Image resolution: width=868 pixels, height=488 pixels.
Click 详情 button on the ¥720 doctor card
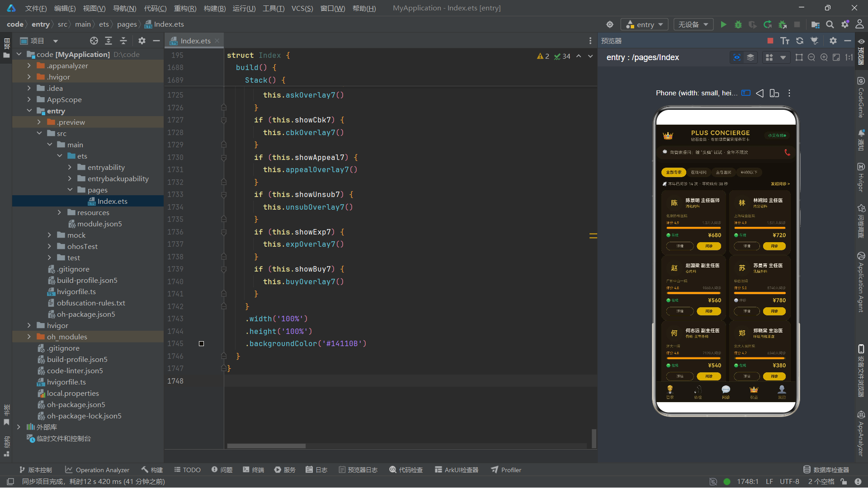coord(747,246)
